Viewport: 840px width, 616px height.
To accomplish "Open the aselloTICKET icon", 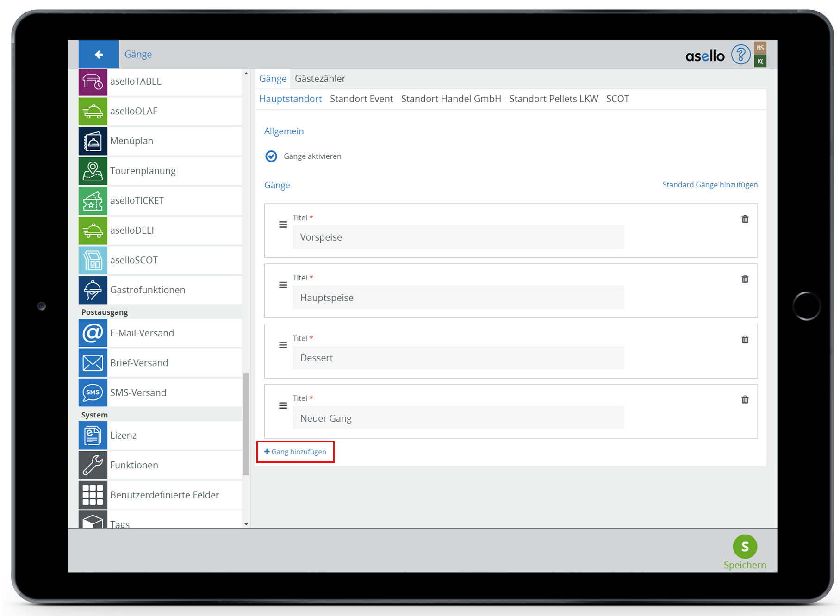I will [x=93, y=201].
